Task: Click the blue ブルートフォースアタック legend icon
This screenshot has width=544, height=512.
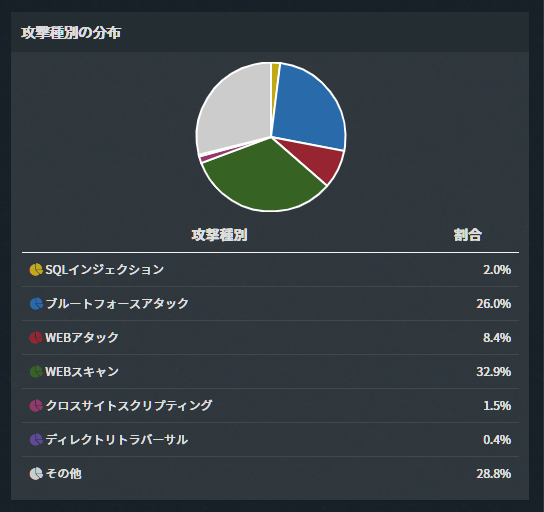Action: (36, 304)
